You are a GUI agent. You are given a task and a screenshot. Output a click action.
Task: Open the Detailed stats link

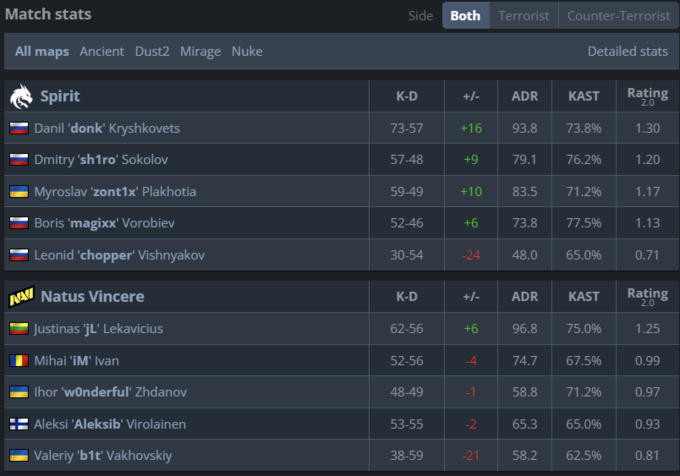coord(627,51)
